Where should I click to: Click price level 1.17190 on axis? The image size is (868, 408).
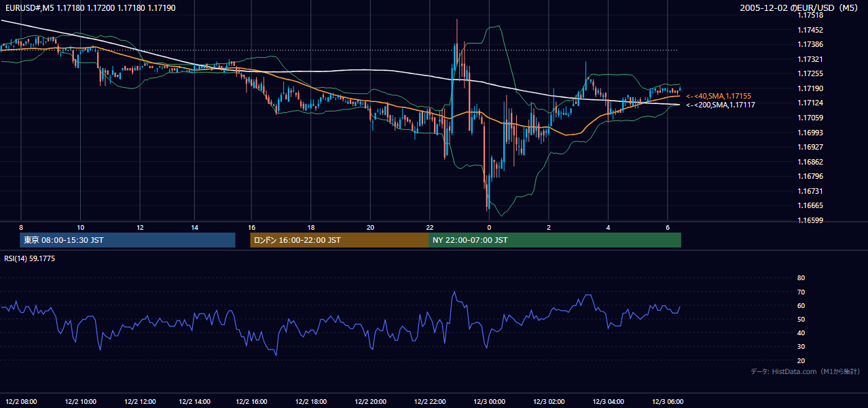810,88
